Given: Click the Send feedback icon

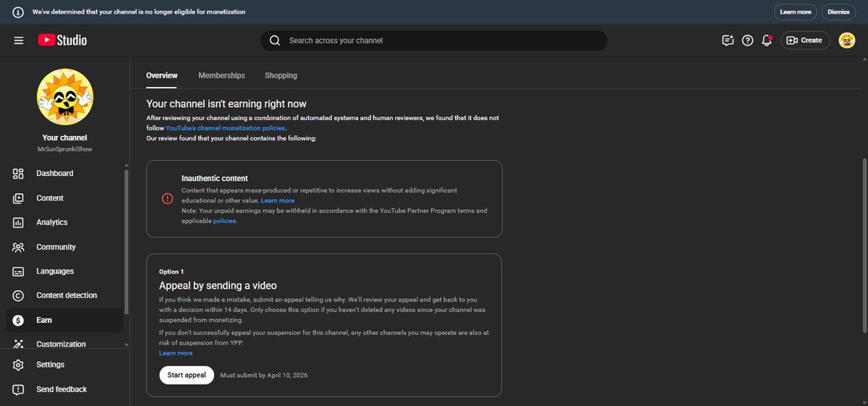Looking at the screenshot, I should [x=19, y=389].
